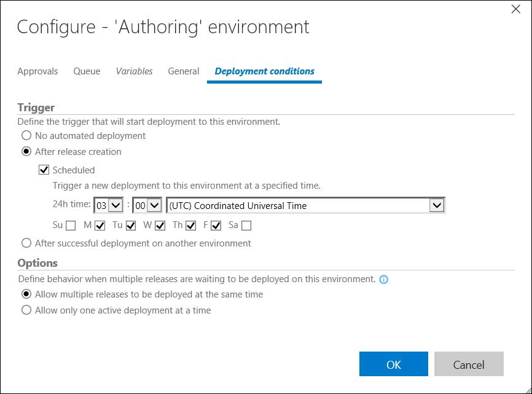This screenshot has height=394, width=532.
Task: Close the Configure dialog with X
Action: [x=516, y=9]
